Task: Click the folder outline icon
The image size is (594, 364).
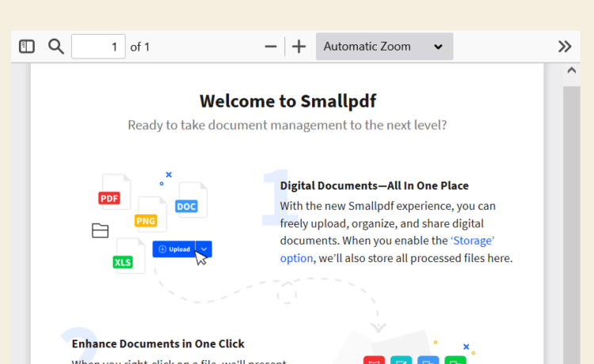Action: tap(101, 230)
